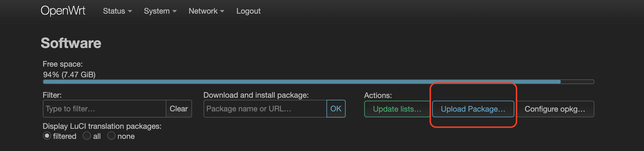Select the all translation packages radio
Screen dimensions: 644x151
(87, 136)
